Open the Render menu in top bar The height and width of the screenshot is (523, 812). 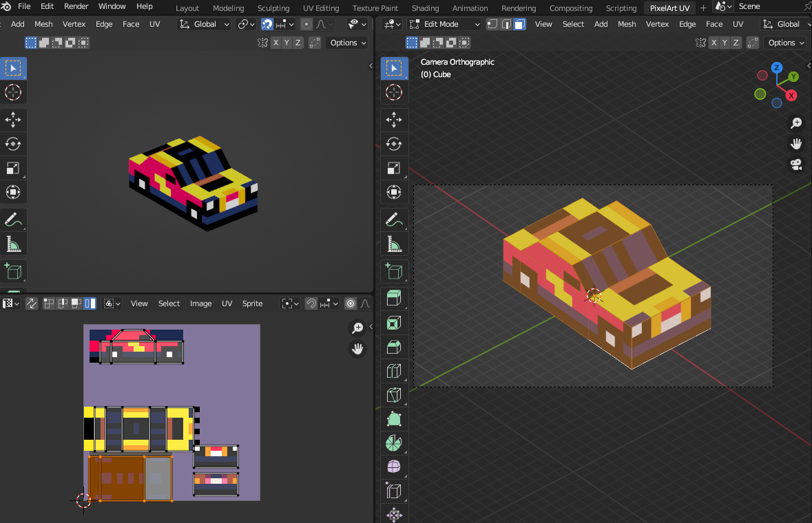tap(76, 6)
